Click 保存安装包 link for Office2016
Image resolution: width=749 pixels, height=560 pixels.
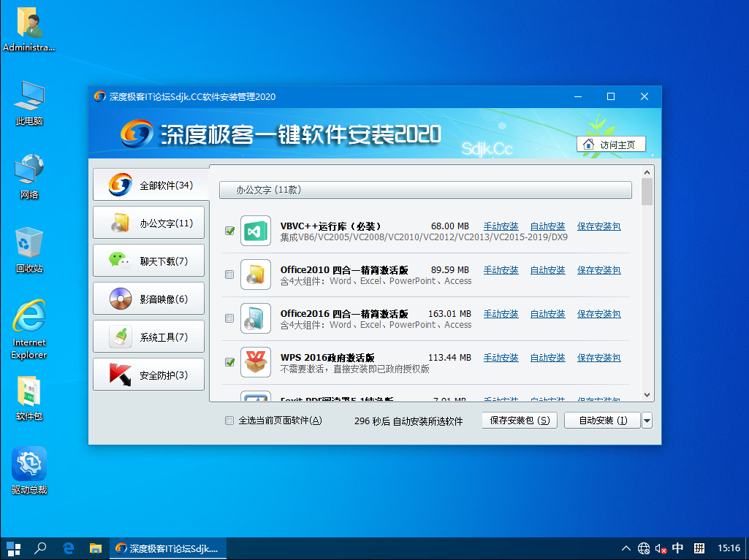pos(599,314)
